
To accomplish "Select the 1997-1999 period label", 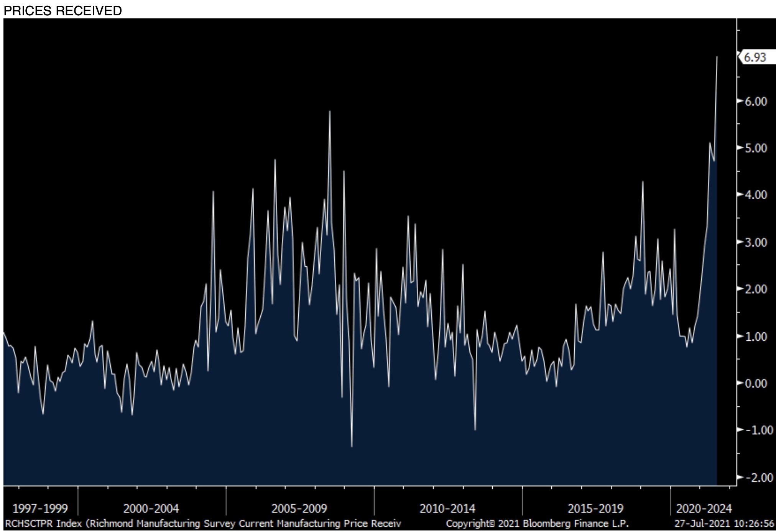I will click(40, 509).
